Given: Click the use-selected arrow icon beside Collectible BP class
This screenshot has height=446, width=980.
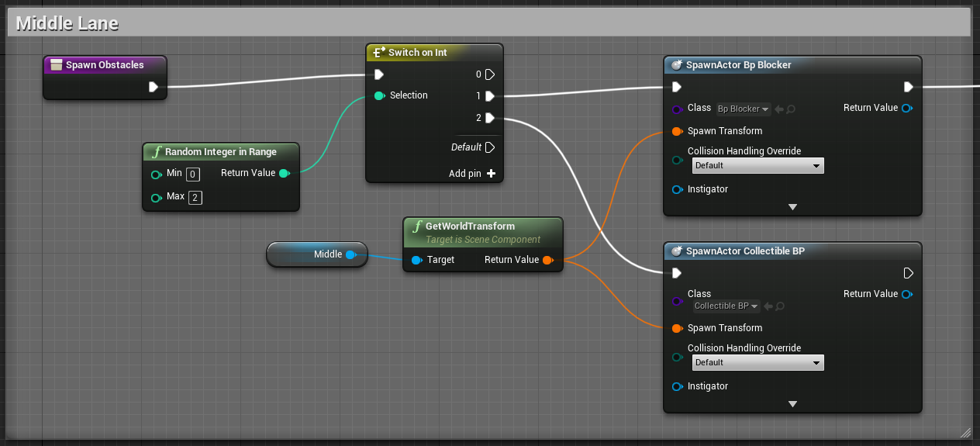Looking at the screenshot, I should click(x=768, y=306).
